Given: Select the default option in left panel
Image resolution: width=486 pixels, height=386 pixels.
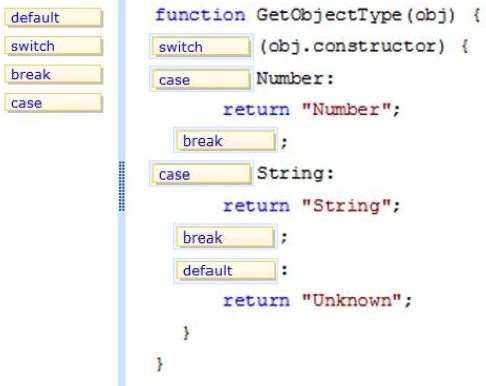Looking at the screenshot, I should point(54,17).
